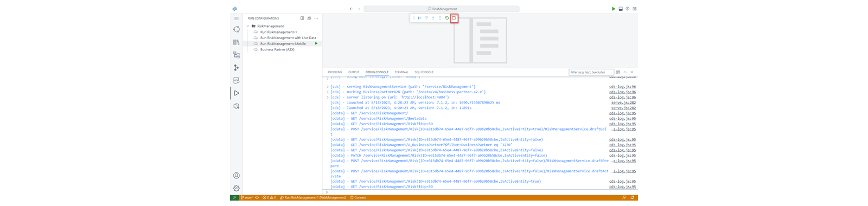This screenshot has height=206, width=868.
Task: Go back with the left arrow
Action: [x=352, y=9]
